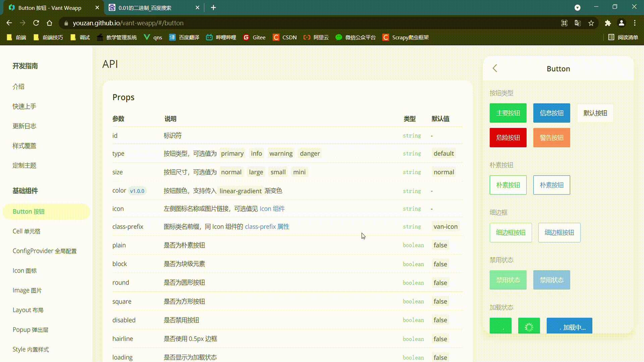This screenshot has height=362, width=644.
Task: Click the orange 警告按钮 button
Action: [x=552, y=137]
